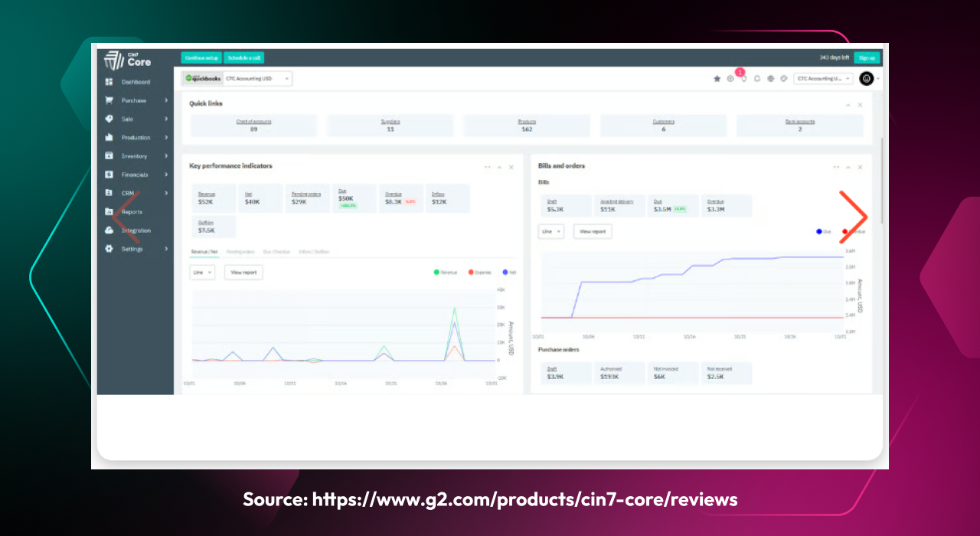The image size is (980, 536).
Task: Click the Sign up button
Action: [x=867, y=57]
